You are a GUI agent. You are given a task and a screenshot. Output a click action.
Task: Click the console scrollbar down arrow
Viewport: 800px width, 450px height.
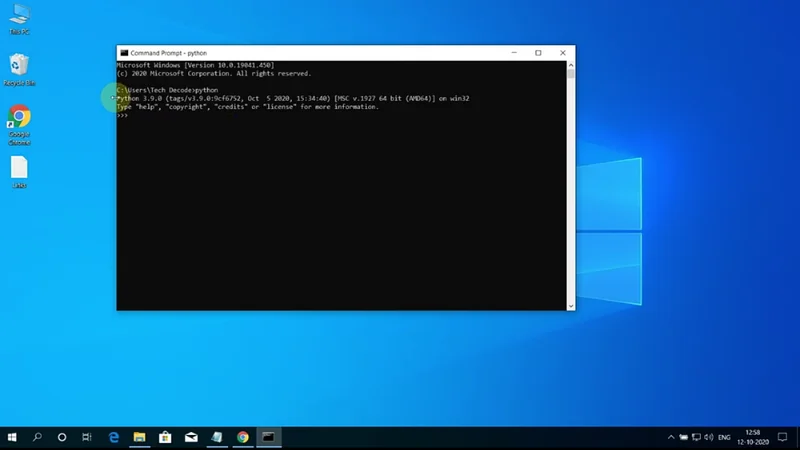tap(571, 305)
